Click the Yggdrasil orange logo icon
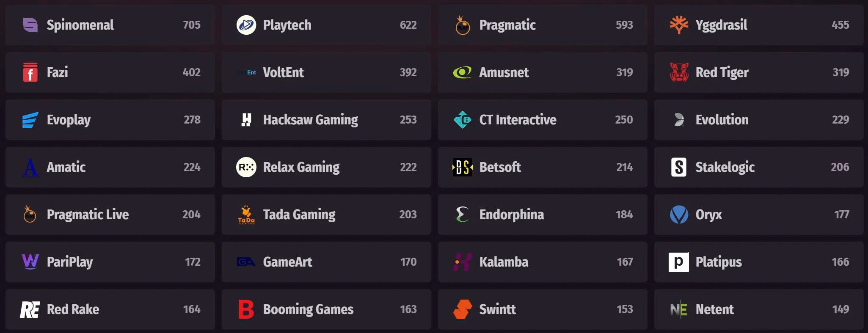This screenshot has height=333, width=868. [679, 25]
